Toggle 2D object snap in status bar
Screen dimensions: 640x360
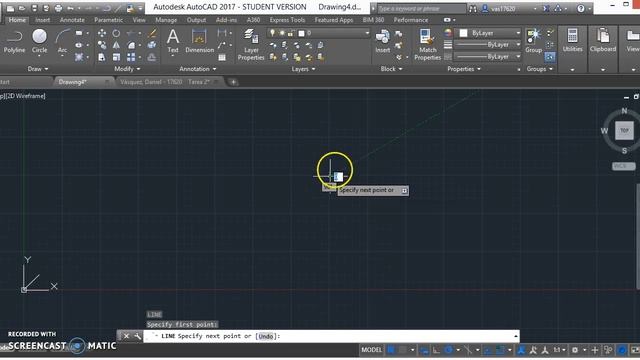(500, 350)
